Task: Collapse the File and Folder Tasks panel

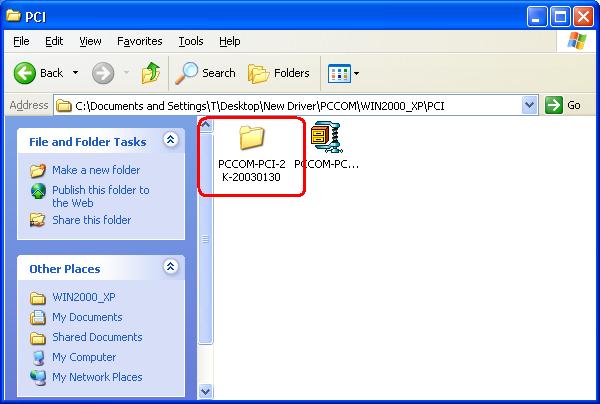Action: (171, 140)
